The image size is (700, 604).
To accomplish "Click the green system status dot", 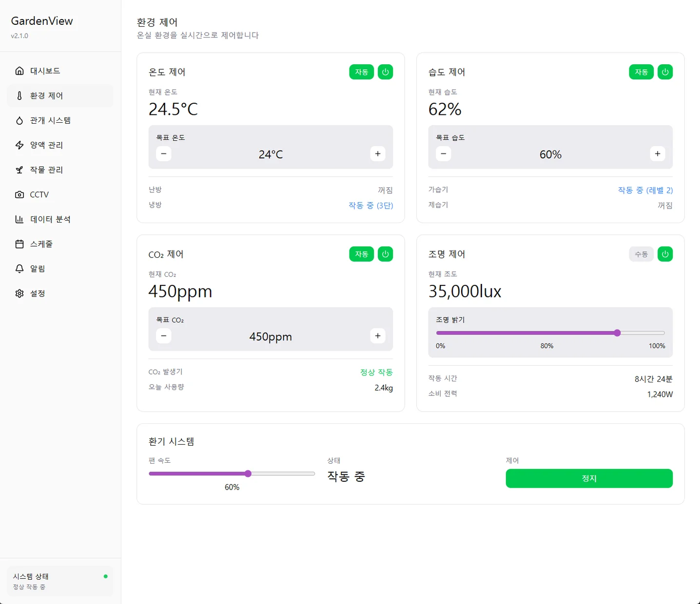I will pyautogui.click(x=106, y=576).
